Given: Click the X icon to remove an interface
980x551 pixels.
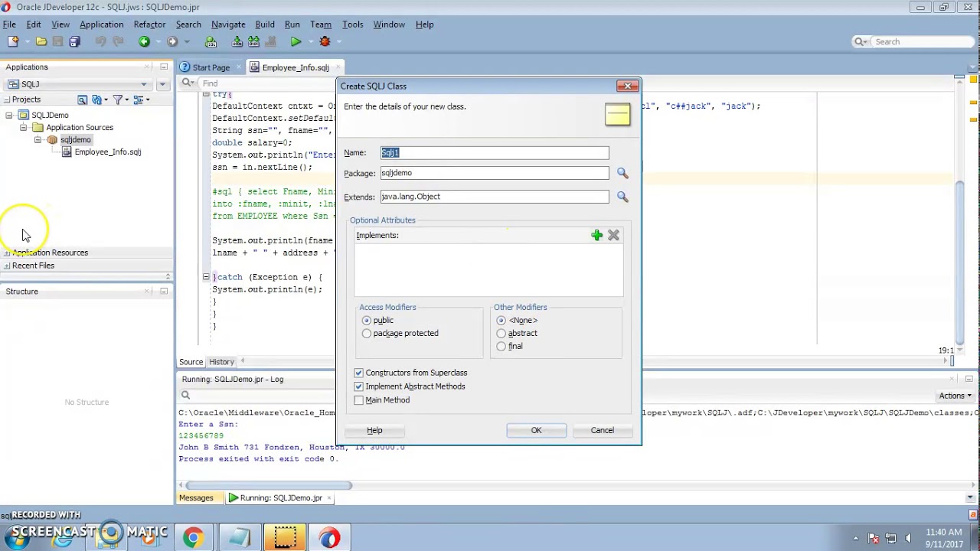Looking at the screenshot, I should [613, 235].
